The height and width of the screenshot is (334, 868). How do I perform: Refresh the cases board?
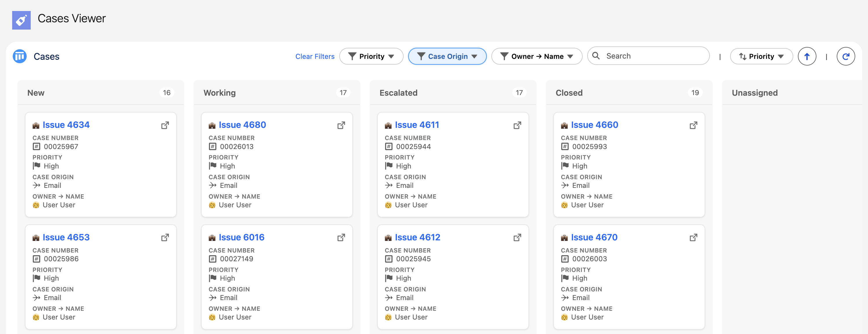pyautogui.click(x=845, y=56)
